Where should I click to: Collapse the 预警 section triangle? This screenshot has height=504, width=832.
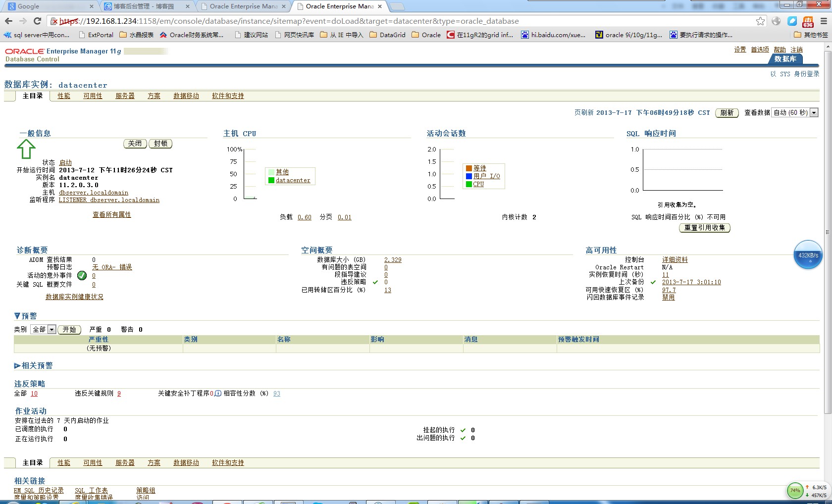[17, 316]
